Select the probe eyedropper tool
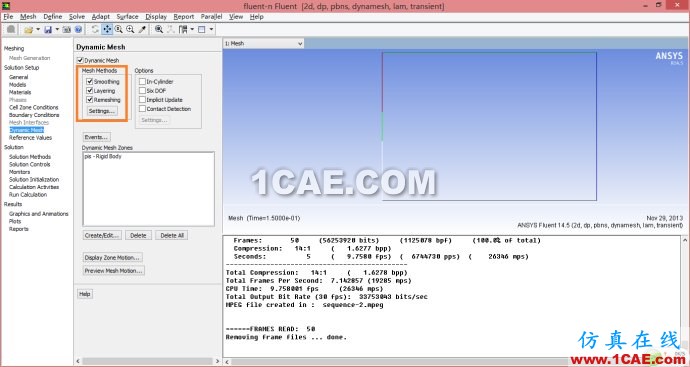This screenshot has height=367, width=690. [x=142, y=29]
